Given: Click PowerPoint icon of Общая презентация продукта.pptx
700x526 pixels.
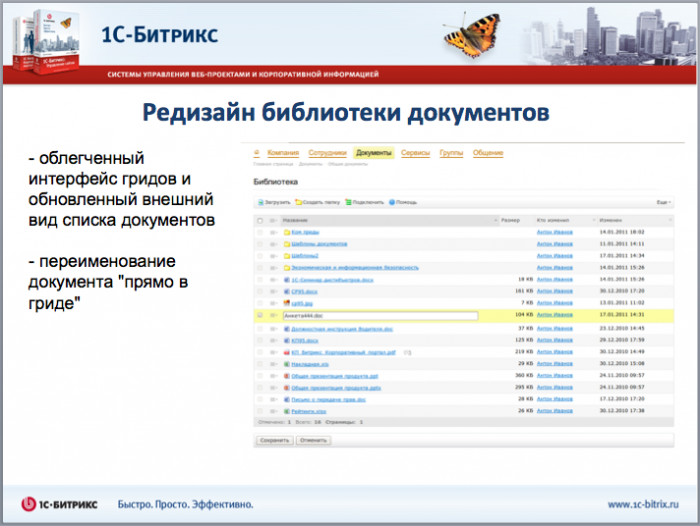Looking at the screenshot, I should pyautogui.click(x=287, y=388).
